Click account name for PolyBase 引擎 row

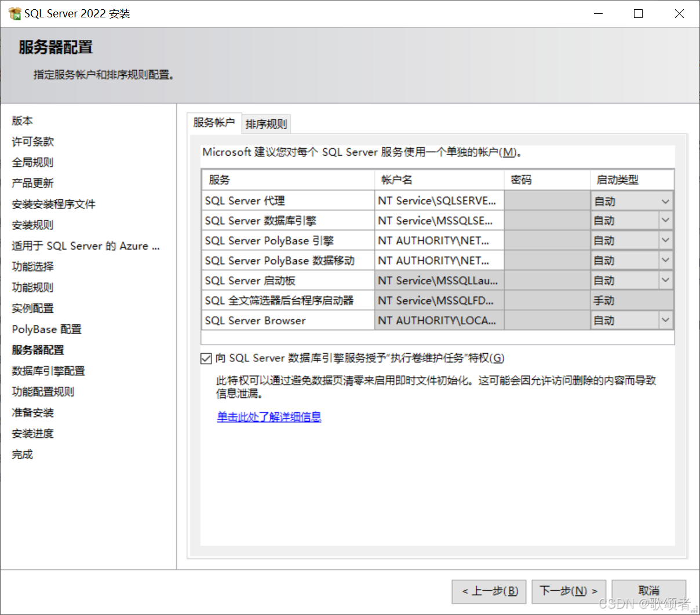click(439, 240)
